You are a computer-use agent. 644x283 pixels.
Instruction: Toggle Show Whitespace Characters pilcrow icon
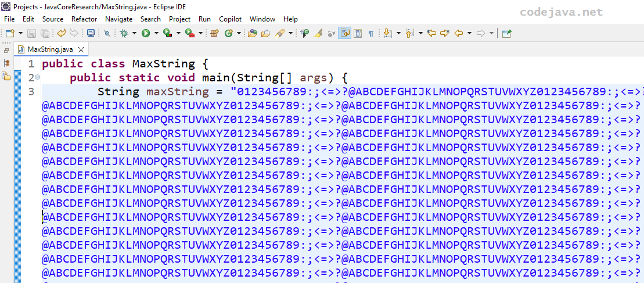click(371, 34)
